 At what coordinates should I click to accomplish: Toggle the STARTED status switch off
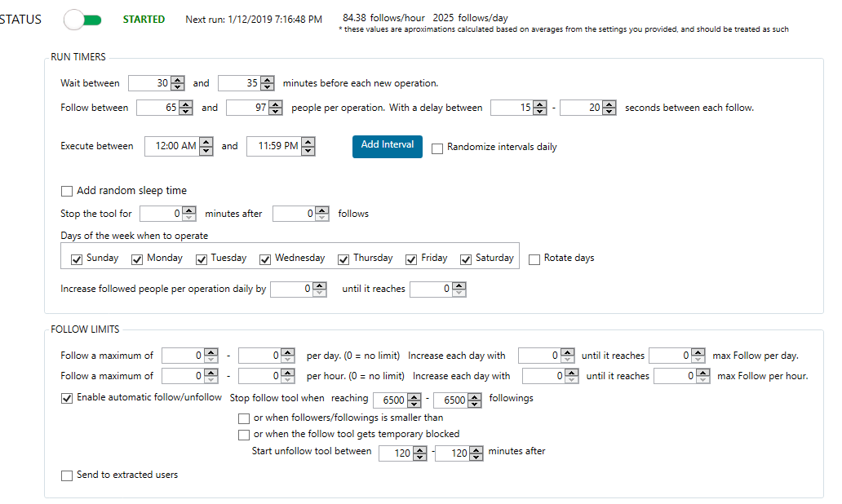(x=82, y=20)
